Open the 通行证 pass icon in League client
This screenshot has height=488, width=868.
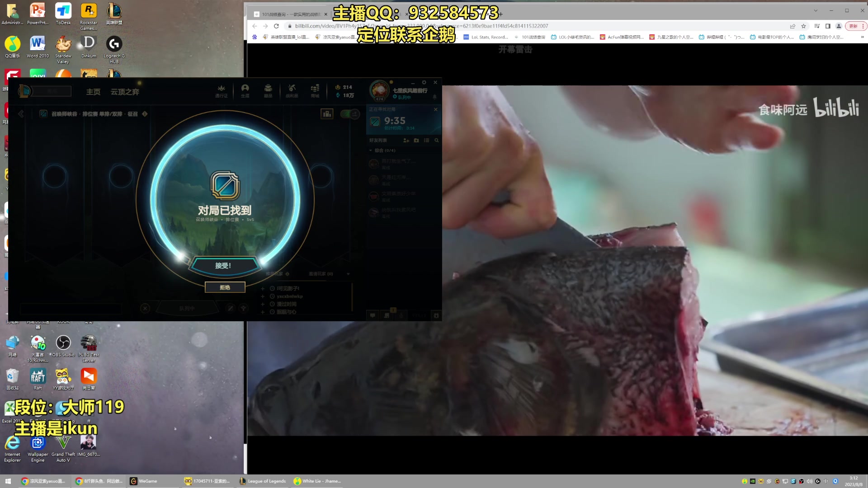(221, 90)
